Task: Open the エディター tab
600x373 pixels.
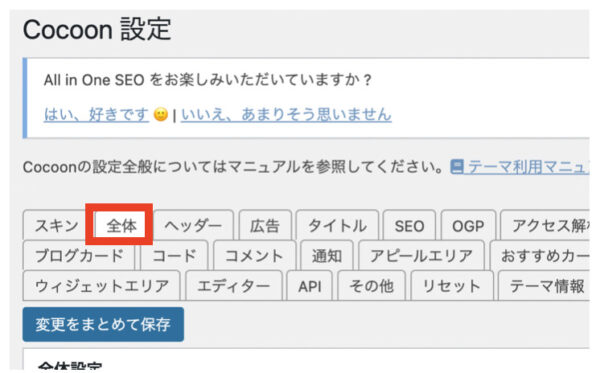Action: coord(234,285)
